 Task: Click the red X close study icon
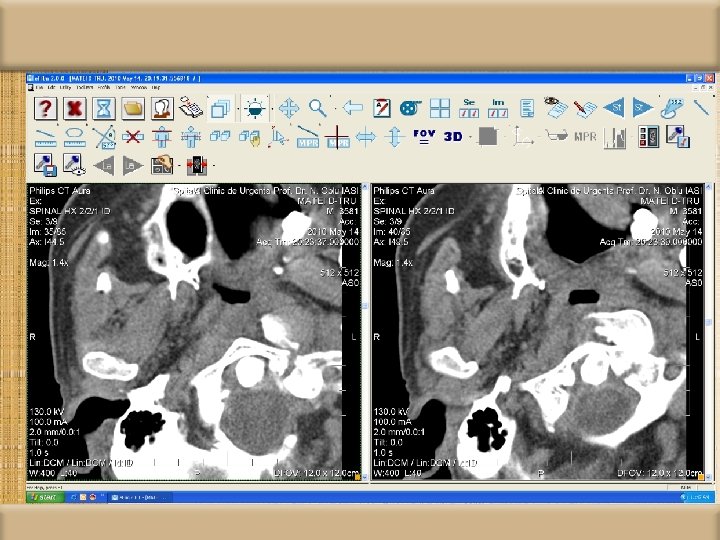pyautogui.click(x=75, y=109)
